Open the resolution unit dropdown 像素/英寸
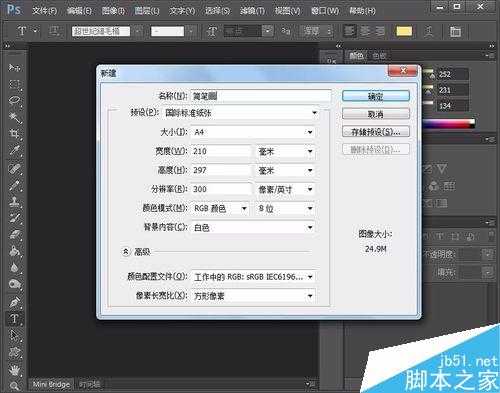 pyautogui.click(x=285, y=189)
